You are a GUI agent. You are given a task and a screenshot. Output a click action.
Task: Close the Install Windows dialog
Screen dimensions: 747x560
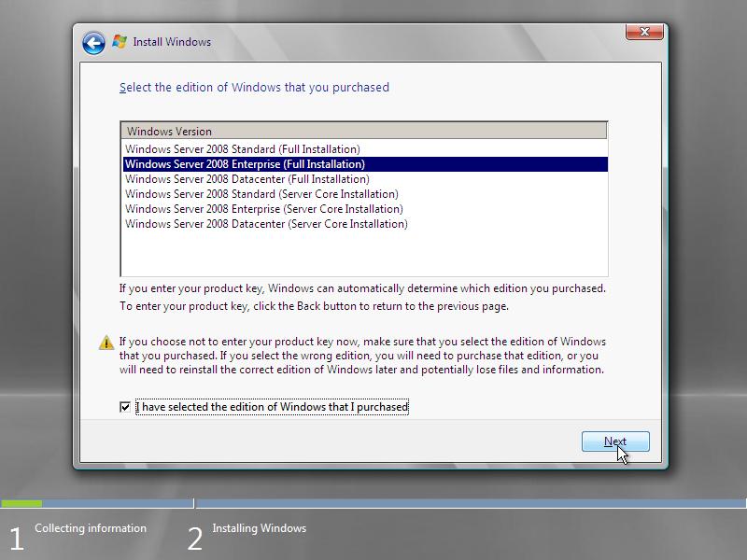click(x=644, y=32)
